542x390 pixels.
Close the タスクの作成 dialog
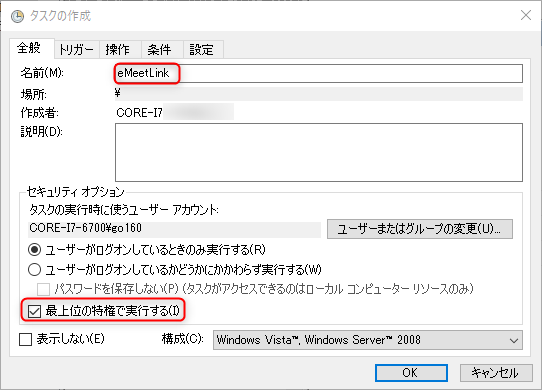(x=526, y=15)
